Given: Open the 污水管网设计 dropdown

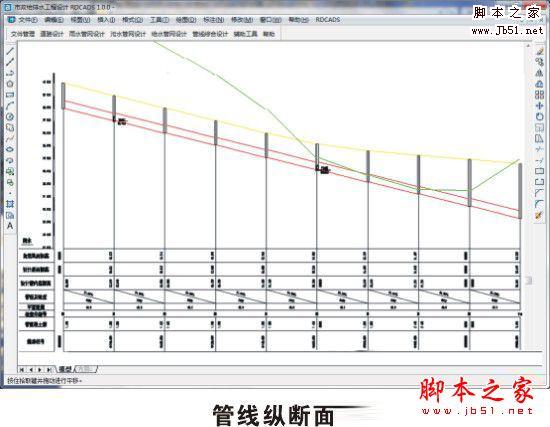Looking at the screenshot, I should tap(128, 34).
